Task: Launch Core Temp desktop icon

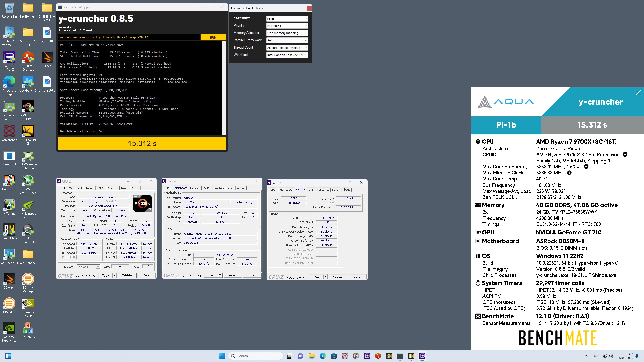Action: (9, 183)
